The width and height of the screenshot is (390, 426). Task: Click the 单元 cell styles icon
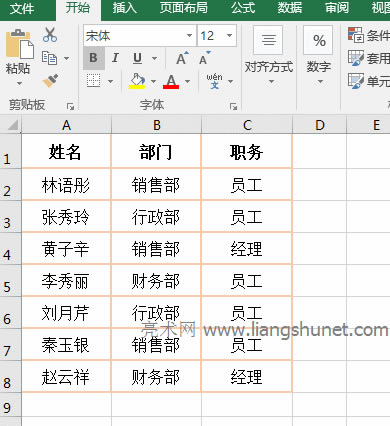coord(355,81)
